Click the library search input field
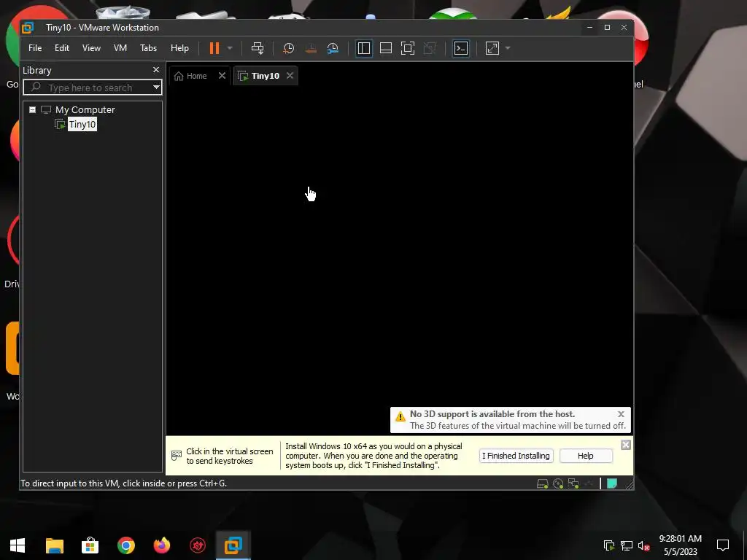 pos(88,87)
